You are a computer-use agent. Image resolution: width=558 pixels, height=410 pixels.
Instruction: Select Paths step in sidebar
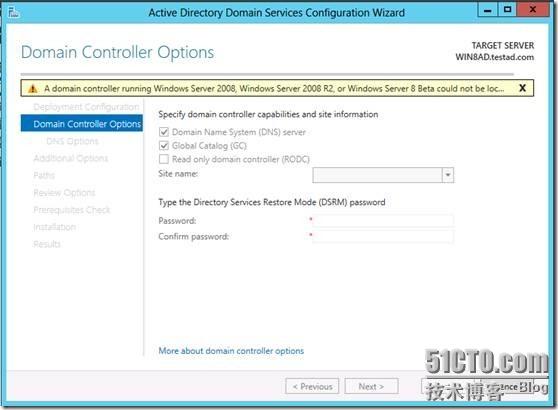[44, 175]
